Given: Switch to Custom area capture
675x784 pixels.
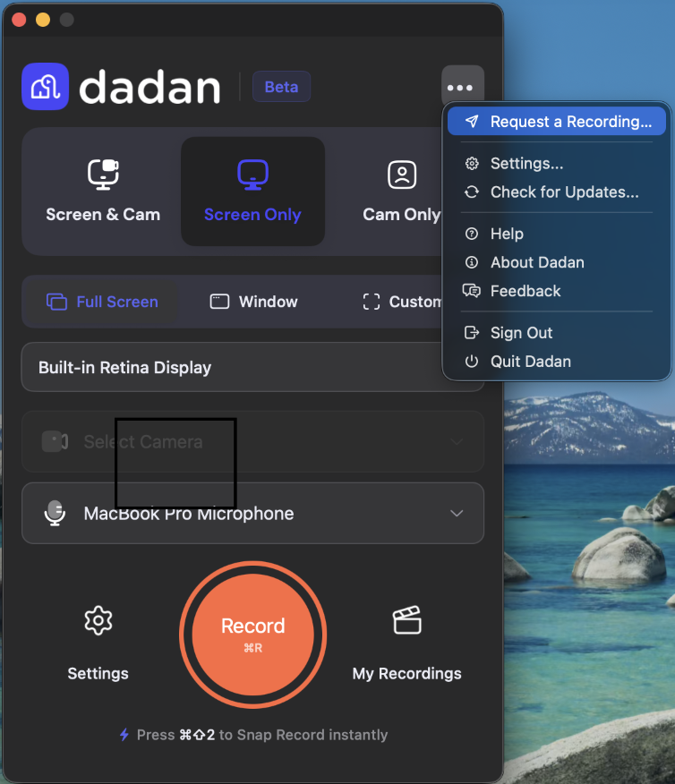Looking at the screenshot, I should pos(403,302).
